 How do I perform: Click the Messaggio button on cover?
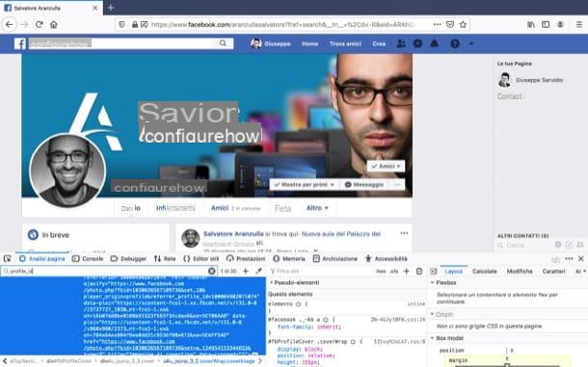point(364,185)
